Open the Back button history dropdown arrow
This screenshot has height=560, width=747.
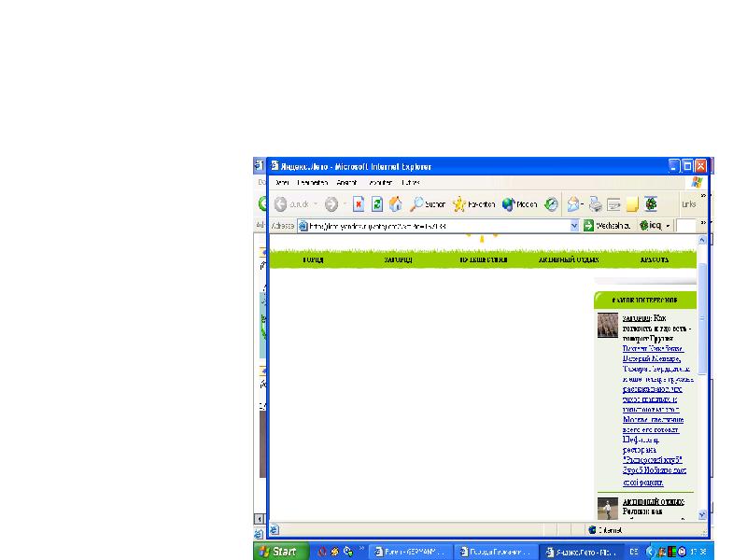point(316,203)
